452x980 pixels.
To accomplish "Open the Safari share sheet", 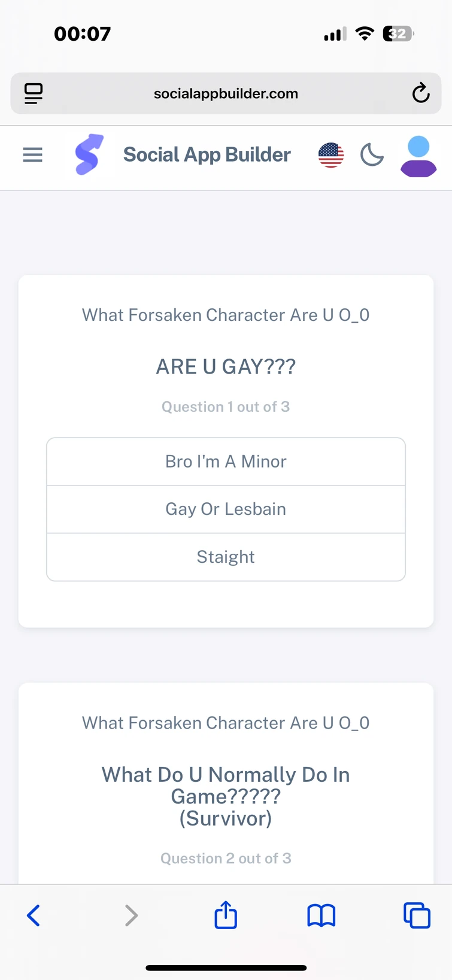I will coord(225,915).
